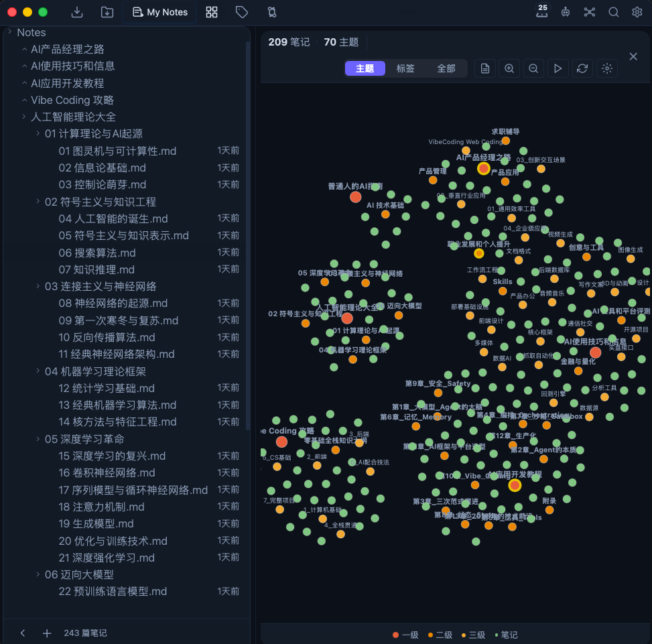652x644 pixels.
Task: Zoom out of the graph
Action: [x=533, y=68]
